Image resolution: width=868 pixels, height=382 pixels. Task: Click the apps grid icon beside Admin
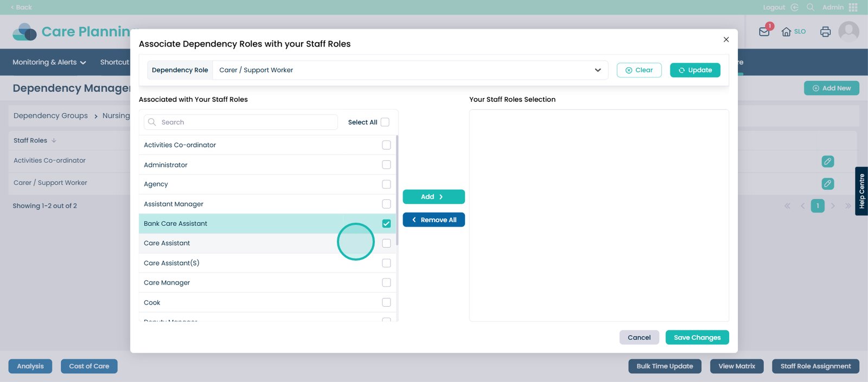coord(853,8)
